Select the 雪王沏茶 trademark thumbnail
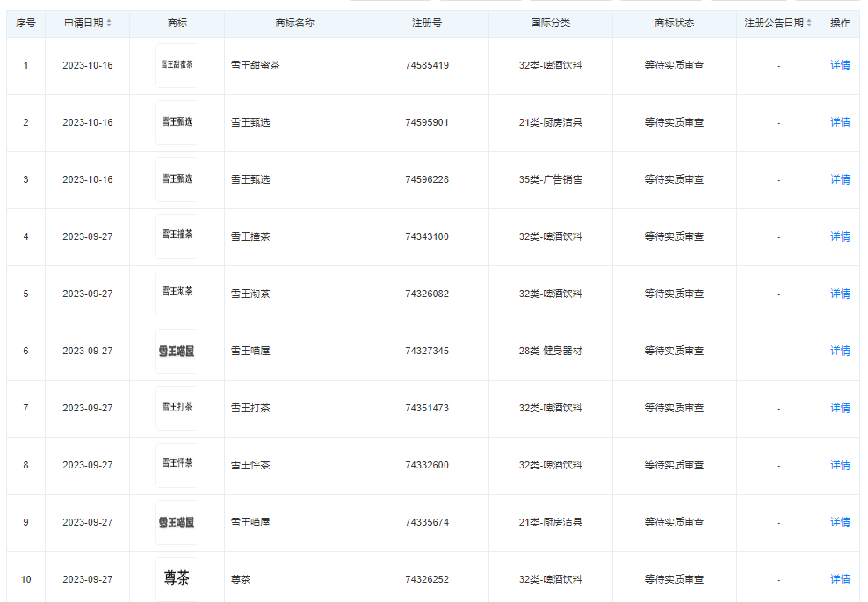The height and width of the screenshot is (602, 868). click(177, 294)
